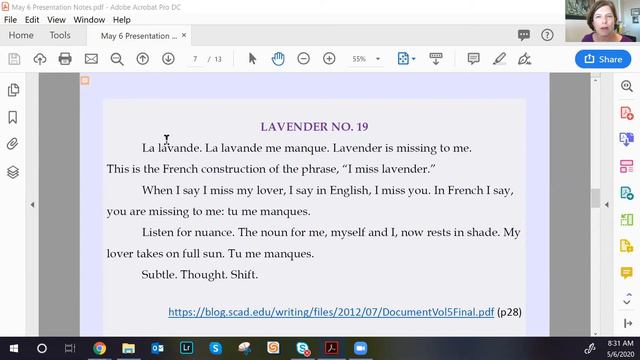Open File Explorer from taskbar
Viewport: 640px width, 360px height.
128,348
